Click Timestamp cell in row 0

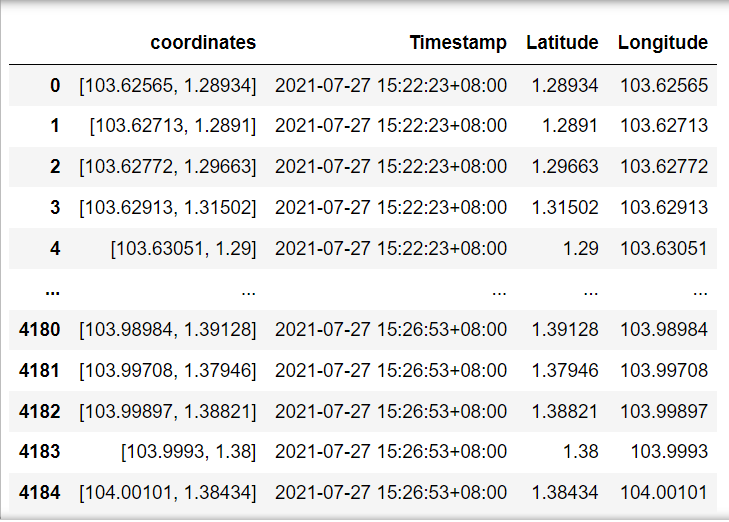click(391, 86)
